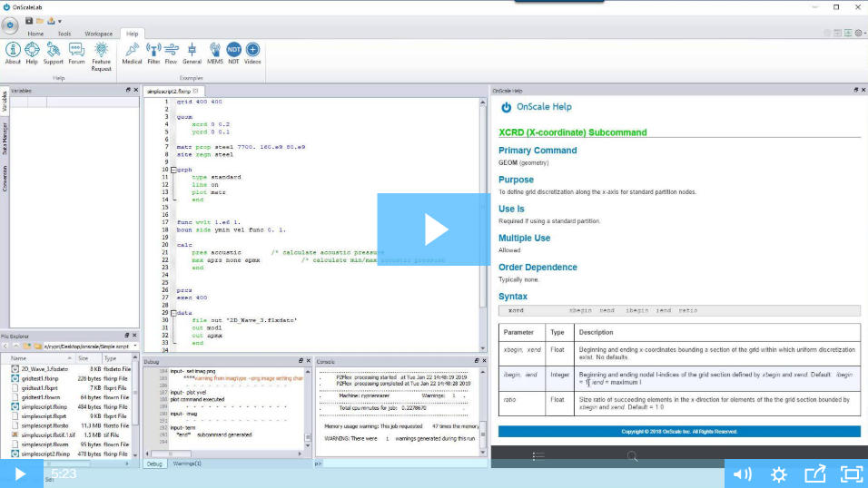Open the quick access toolbar dropdown arrow
Image resolution: width=868 pixels, height=488 pixels.
click(x=60, y=22)
